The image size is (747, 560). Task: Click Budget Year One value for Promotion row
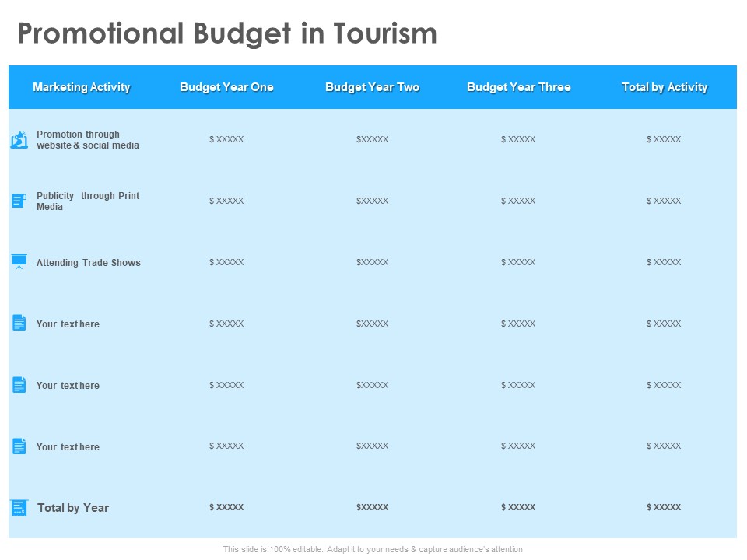226,139
